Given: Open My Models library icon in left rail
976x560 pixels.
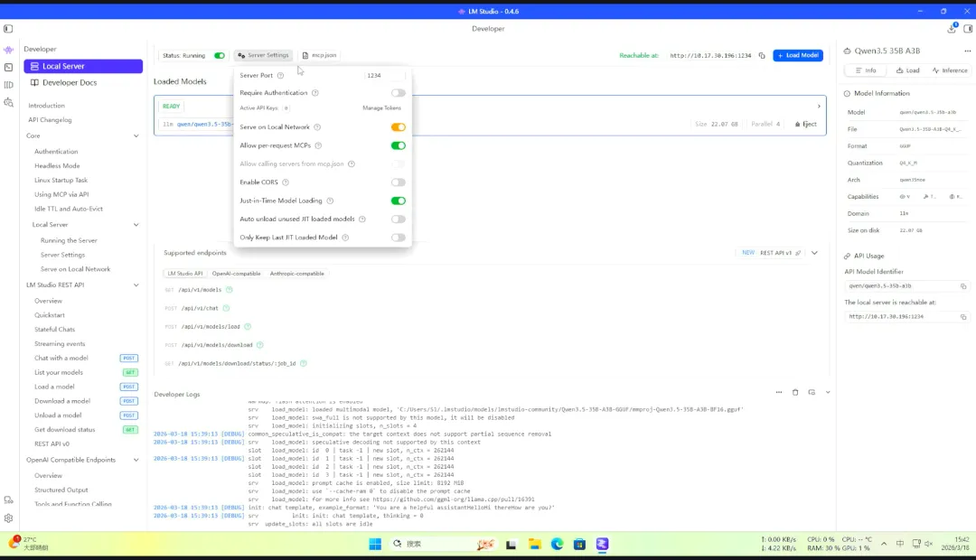Looking at the screenshot, I should [8, 85].
